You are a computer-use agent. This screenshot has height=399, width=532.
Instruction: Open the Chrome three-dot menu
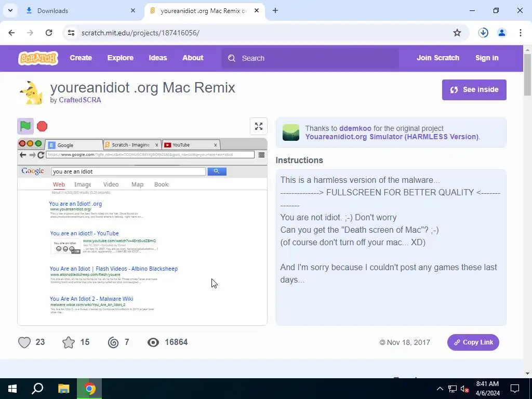tap(521, 33)
